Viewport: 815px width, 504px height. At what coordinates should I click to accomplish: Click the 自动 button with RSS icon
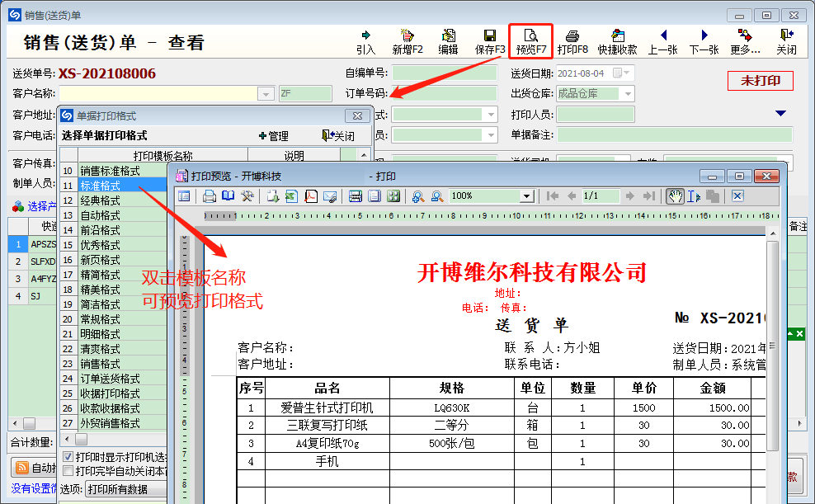[35, 467]
